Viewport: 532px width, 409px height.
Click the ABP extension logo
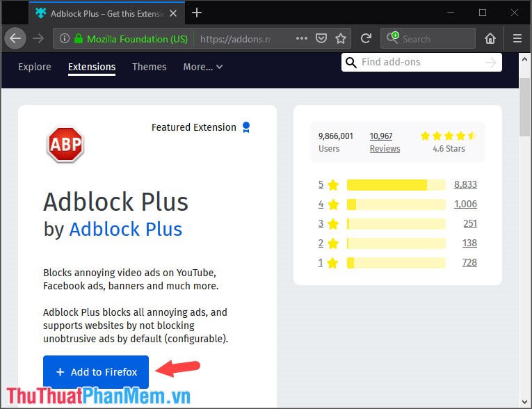tap(65, 144)
